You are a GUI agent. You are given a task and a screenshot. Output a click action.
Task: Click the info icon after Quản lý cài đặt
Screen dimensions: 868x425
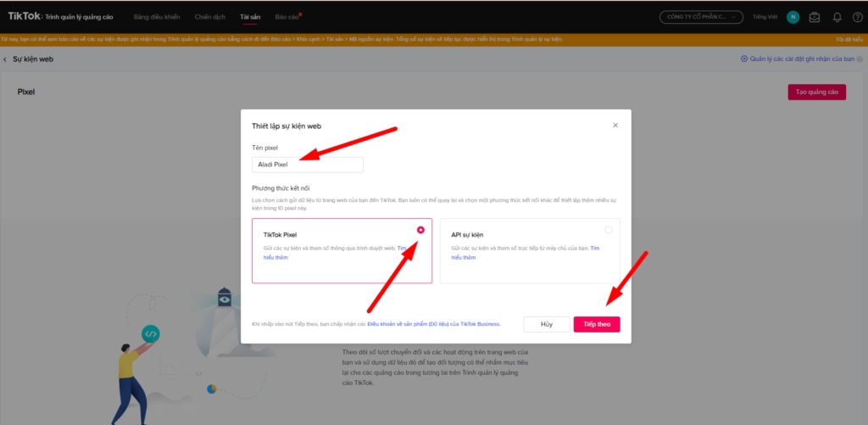pos(744,59)
